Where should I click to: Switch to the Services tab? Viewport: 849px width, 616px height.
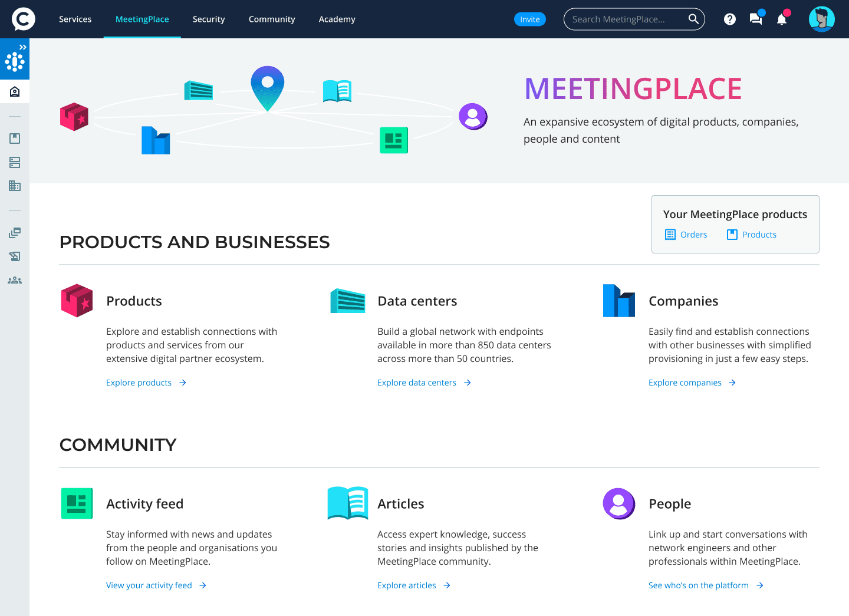[75, 19]
